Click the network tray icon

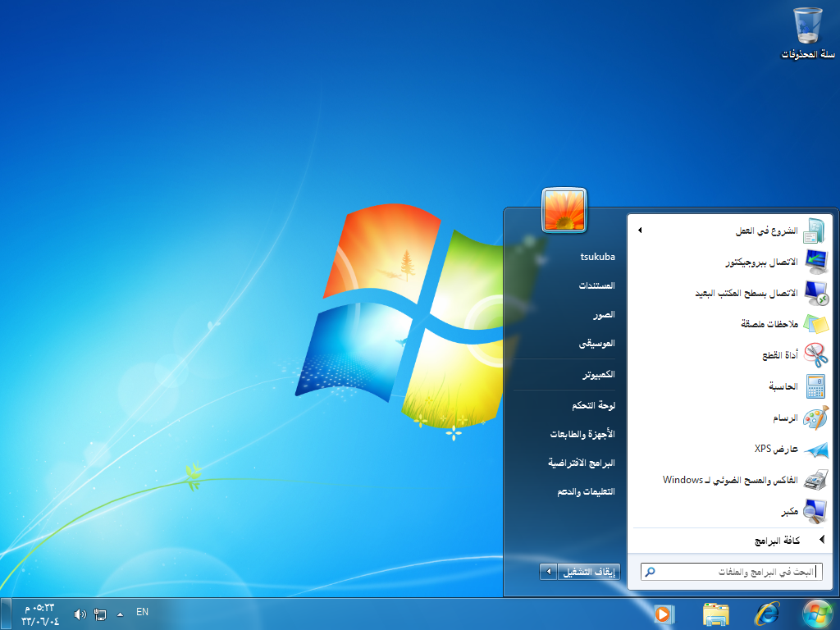[x=99, y=614]
